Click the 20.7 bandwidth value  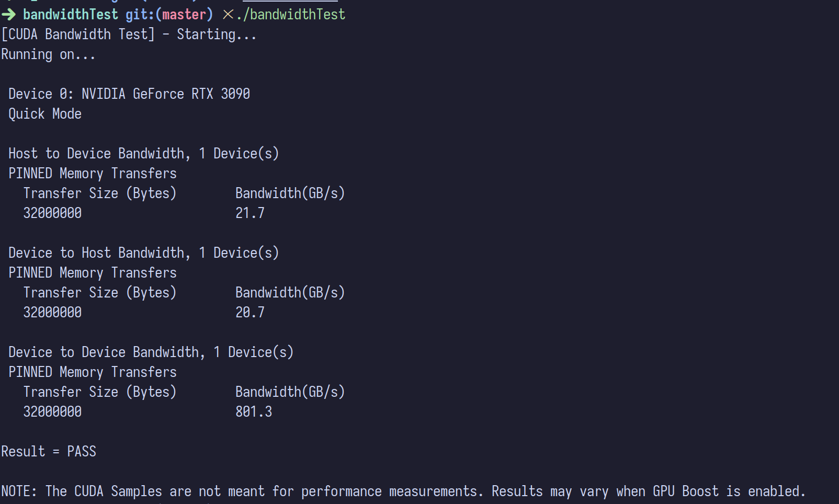pyautogui.click(x=250, y=313)
